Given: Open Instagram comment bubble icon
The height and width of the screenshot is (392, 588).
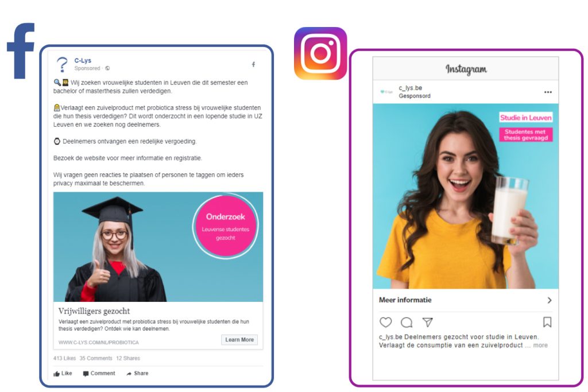Looking at the screenshot, I should [407, 323].
